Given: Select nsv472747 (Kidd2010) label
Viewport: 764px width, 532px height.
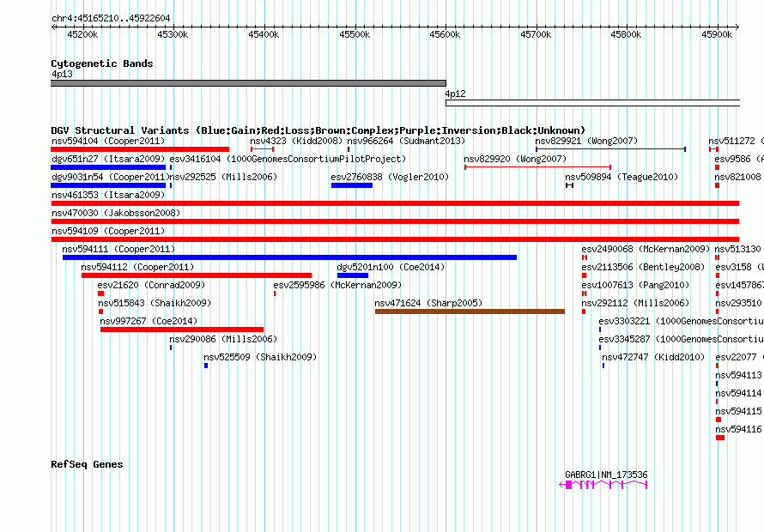Looking at the screenshot, I should 653,357.
